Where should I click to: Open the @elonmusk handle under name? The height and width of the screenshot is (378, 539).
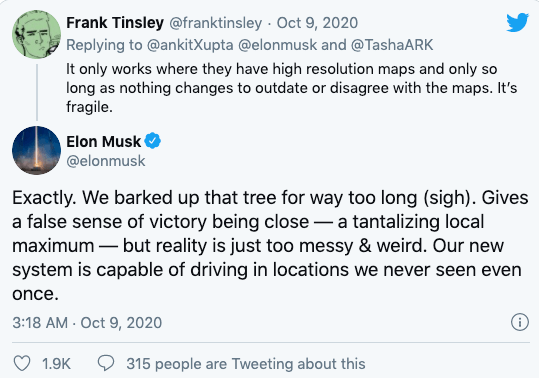pyautogui.click(x=106, y=161)
